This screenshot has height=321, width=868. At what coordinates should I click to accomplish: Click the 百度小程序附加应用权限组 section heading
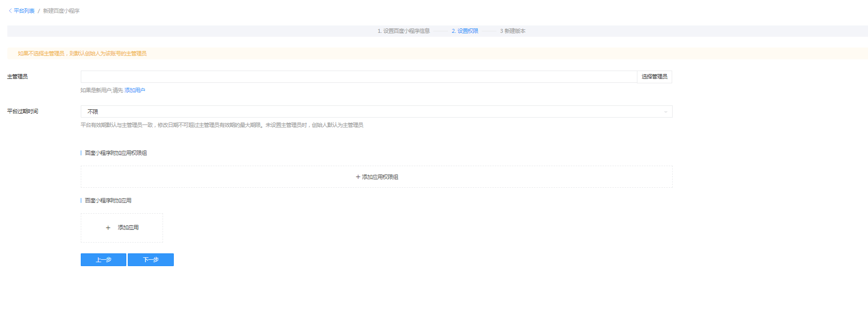[x=116, y=153]
